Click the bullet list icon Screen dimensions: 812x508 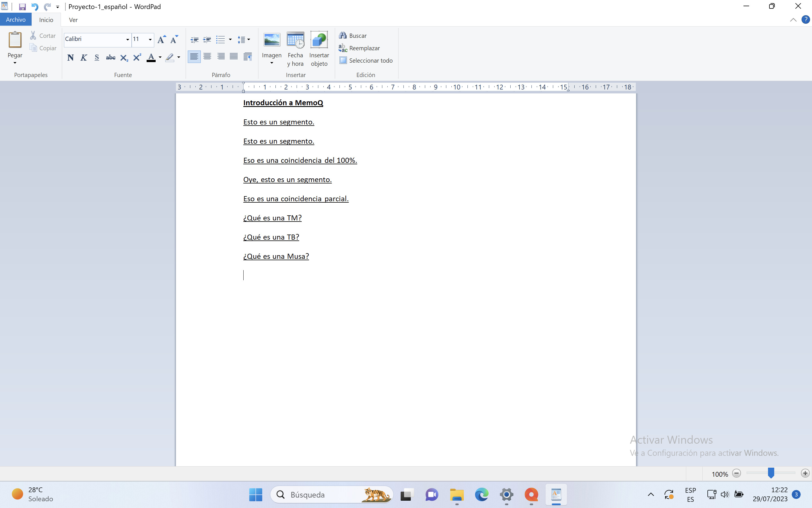click(x=220, y=40)
